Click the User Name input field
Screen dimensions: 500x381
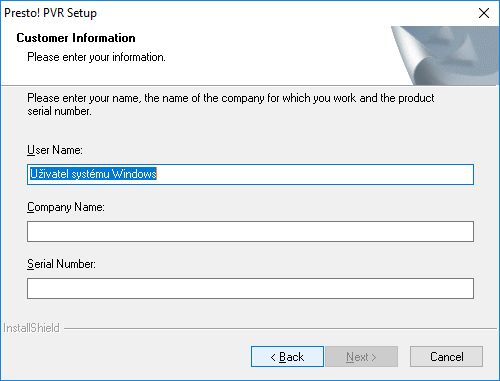coord(250,174)
